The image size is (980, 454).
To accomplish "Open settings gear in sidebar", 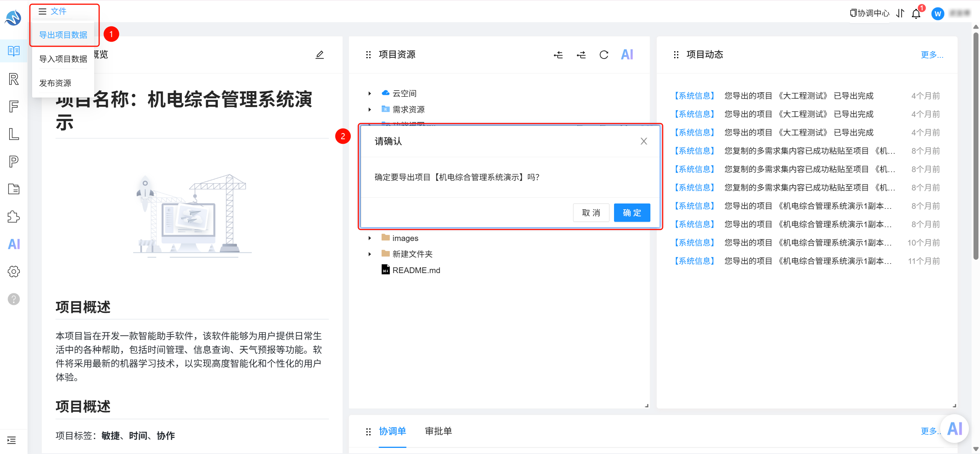I will pyautogui.click(x=14, y=272).
